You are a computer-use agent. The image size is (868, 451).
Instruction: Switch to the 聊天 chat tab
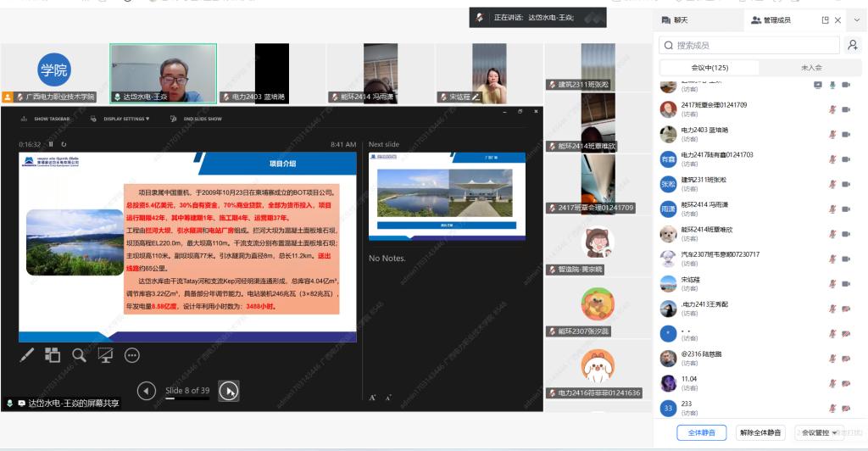pyautogui.click(x=675, y=19)
